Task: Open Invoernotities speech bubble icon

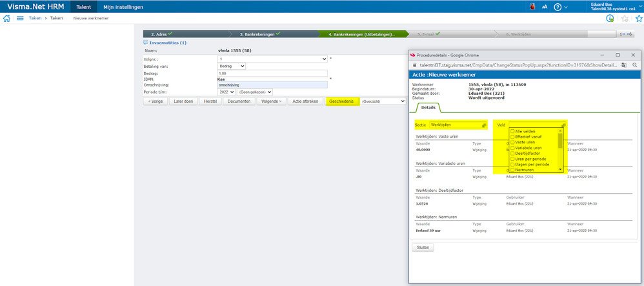Action: [145, 43]
